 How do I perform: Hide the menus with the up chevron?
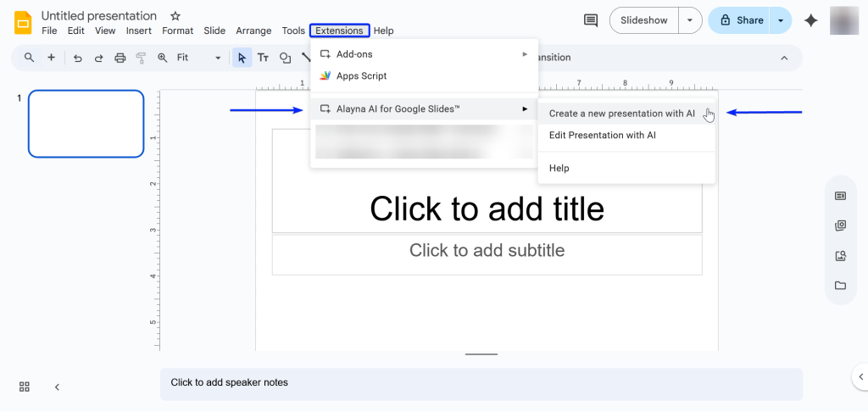(784, 58)
